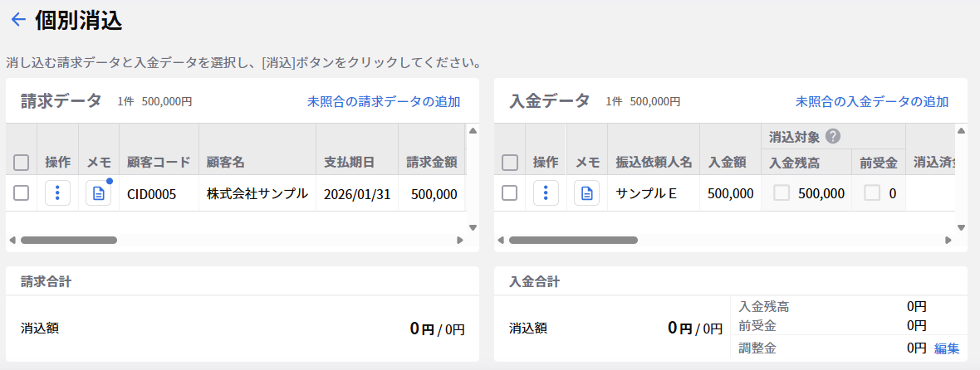This screenshot has height=370, width=980.
Task: Open the three-dot menu for CID0005 row
Action: pos(57,193)
